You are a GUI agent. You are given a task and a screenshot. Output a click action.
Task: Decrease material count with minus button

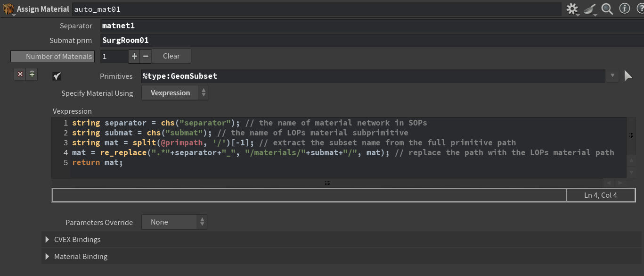coord(146,56)
